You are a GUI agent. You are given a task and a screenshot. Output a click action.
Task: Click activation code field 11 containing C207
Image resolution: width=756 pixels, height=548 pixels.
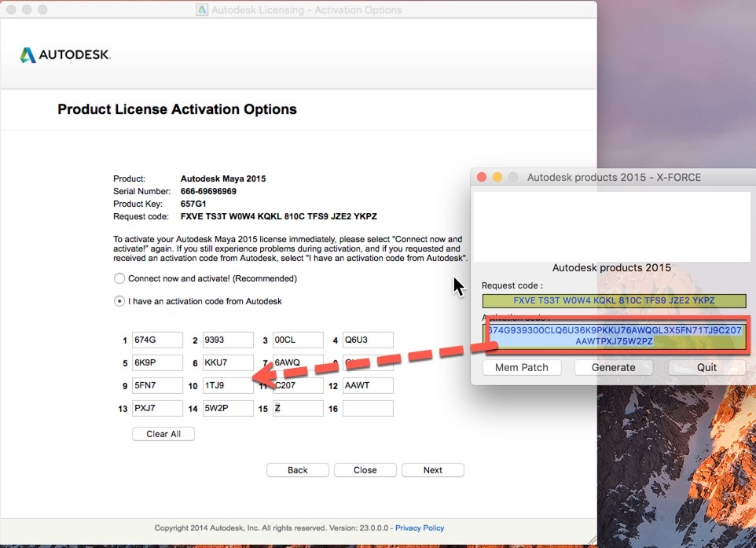click(298, 385)
